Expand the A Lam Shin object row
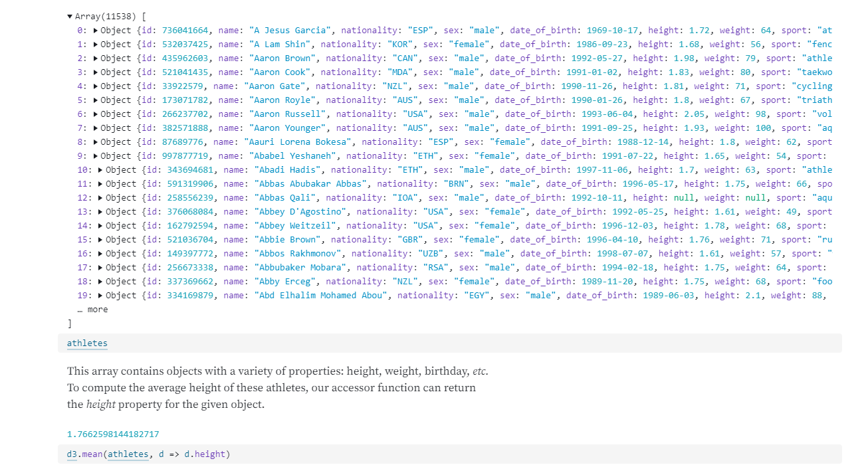 pos(96,45)
